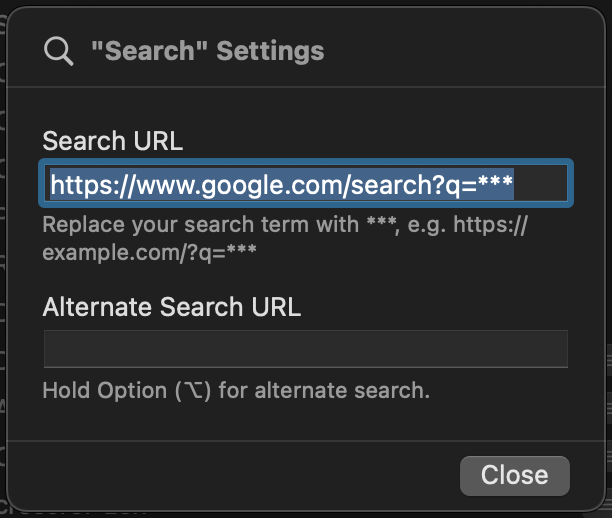The height and width of the screenshot is (518, 612).
Task: Click the divider line above the Close button
Action: coord(305,440)
